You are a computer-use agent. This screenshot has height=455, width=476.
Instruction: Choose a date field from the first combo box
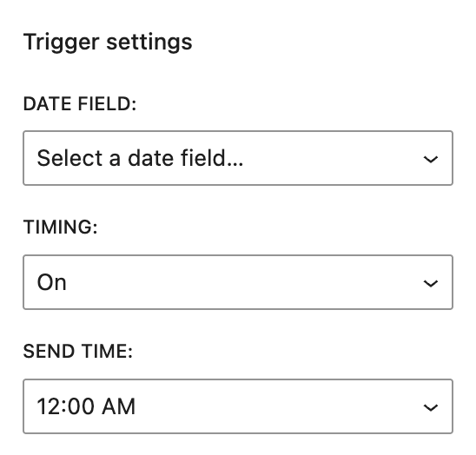pyautogui.click(x=238, y=158)
